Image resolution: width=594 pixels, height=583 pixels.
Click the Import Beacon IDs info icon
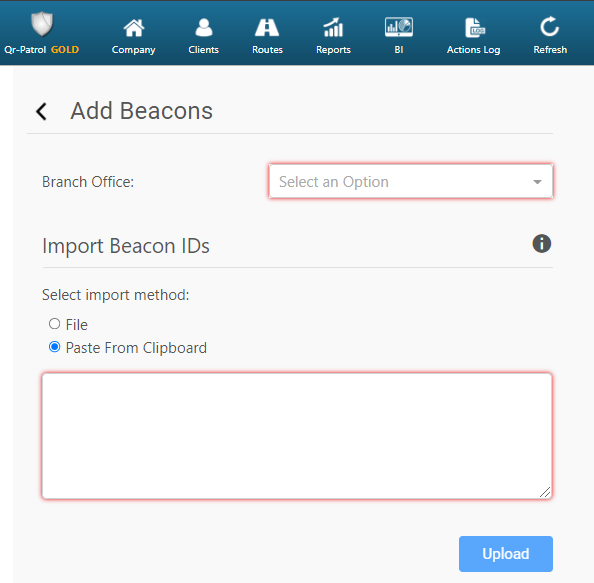tap(542, 244)
